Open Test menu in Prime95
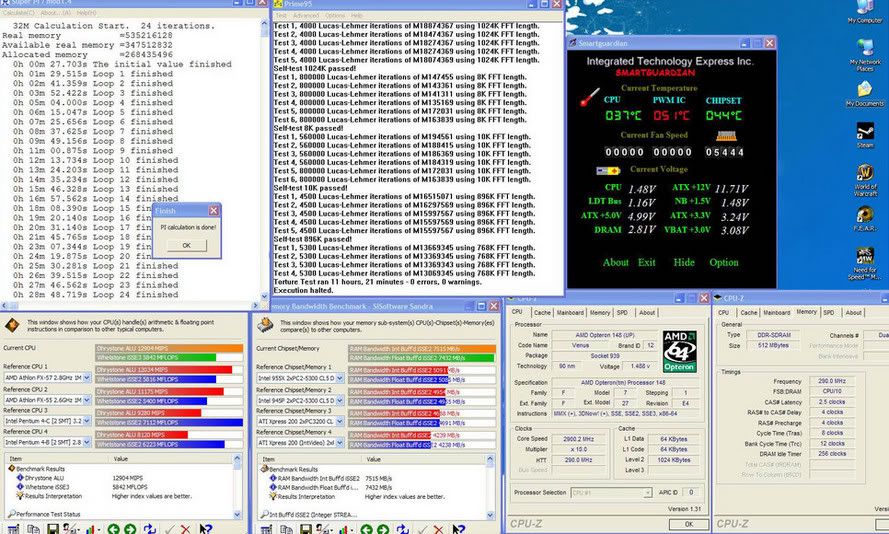Image resolution: width=889 pixels, height=534 pixels. click(x=281, y=16)
